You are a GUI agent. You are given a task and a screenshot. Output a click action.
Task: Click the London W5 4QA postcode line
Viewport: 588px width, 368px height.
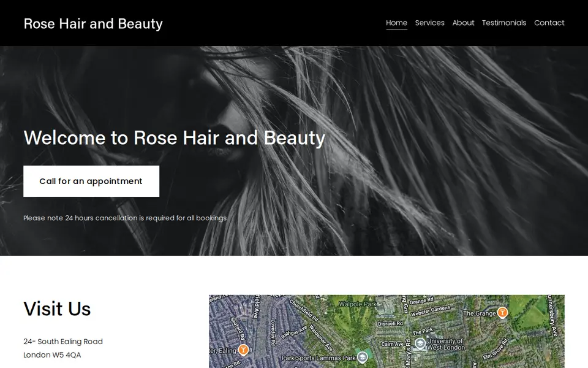[x=52, y=355]
